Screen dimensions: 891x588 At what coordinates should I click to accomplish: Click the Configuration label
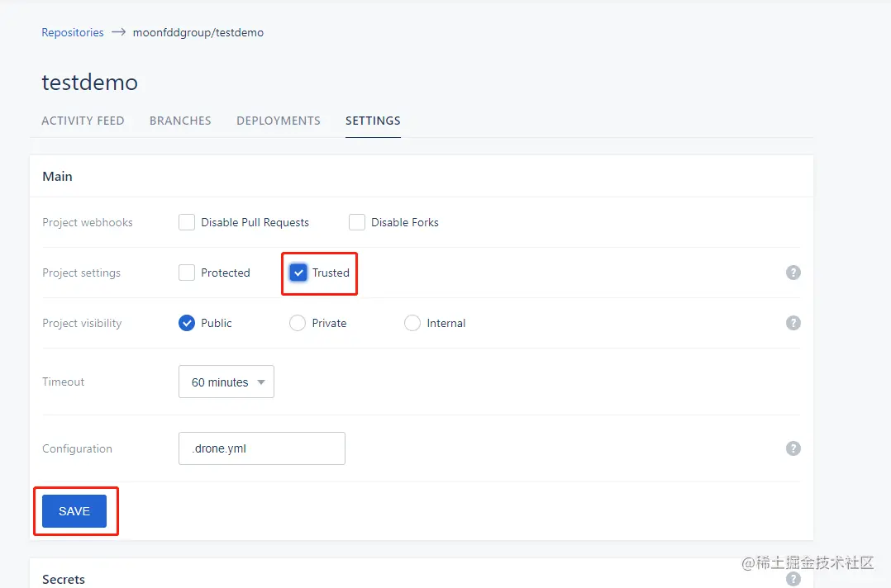(78, 448)
